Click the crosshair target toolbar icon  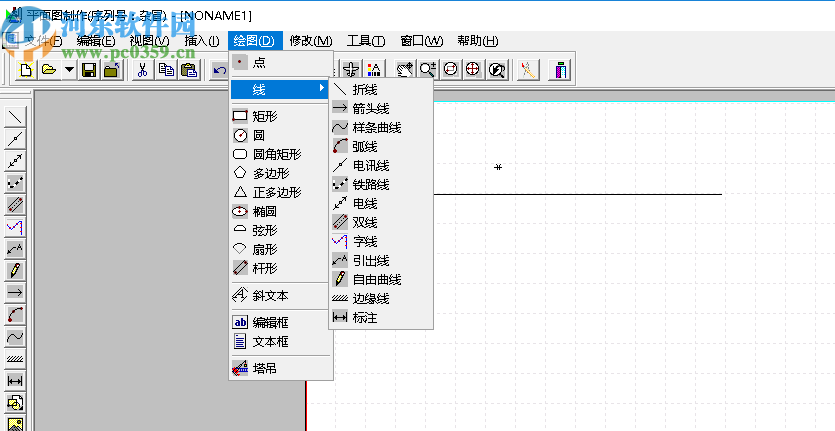(x=473, y=70)
